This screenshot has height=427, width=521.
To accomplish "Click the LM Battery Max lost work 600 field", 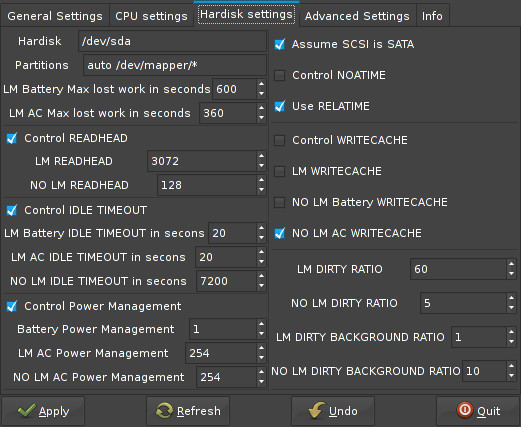I will [x=234, y=89].
